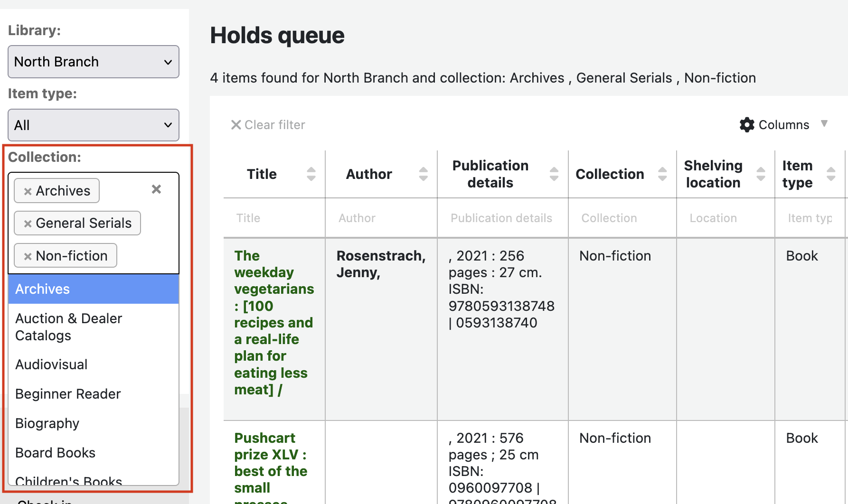848x504 pixels.
Task: Click the Clear filter button
Action: point(268,125)
